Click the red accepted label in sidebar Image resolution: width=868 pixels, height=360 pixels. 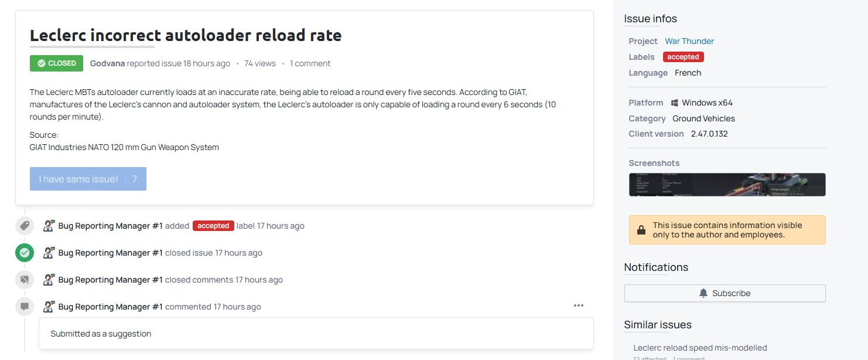pos(683,57)
